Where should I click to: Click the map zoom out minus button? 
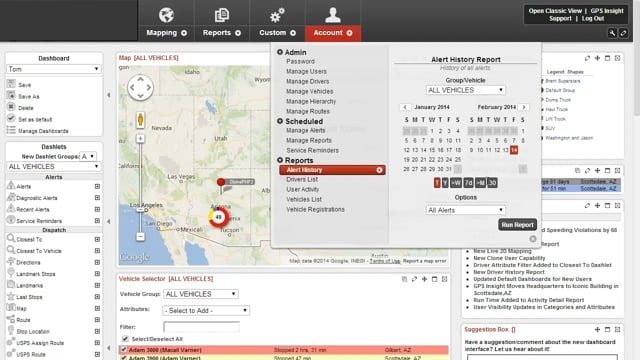click(140, 237)
